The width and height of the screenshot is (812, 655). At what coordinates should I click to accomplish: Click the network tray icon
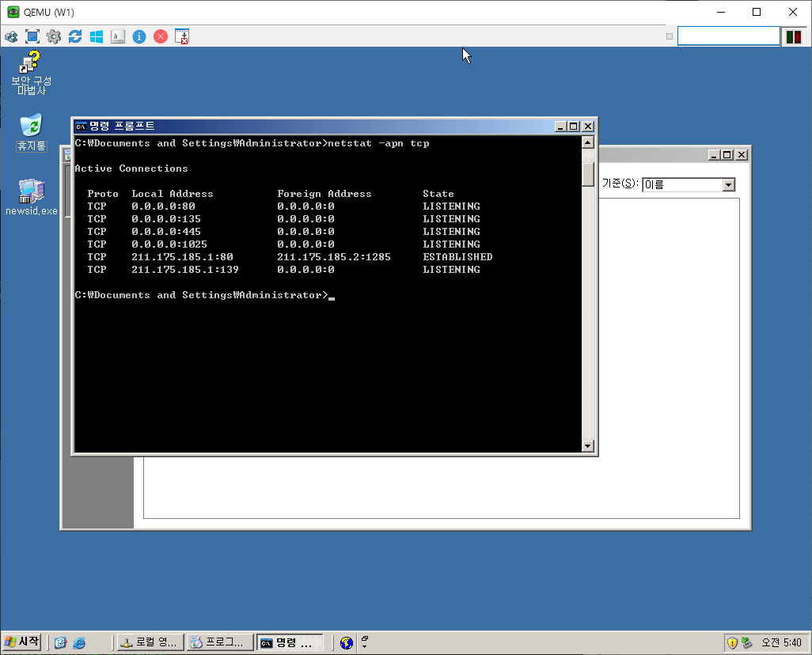747,642
